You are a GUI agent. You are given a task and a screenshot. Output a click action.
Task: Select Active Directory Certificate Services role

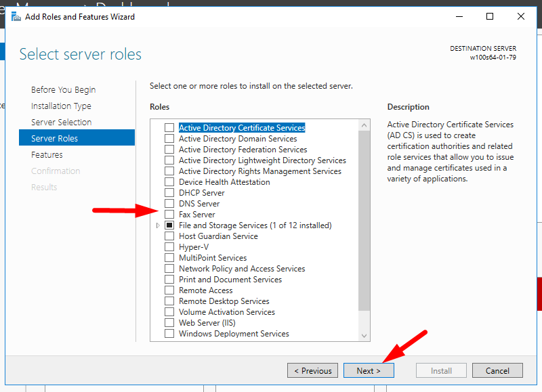pos(169,128)
